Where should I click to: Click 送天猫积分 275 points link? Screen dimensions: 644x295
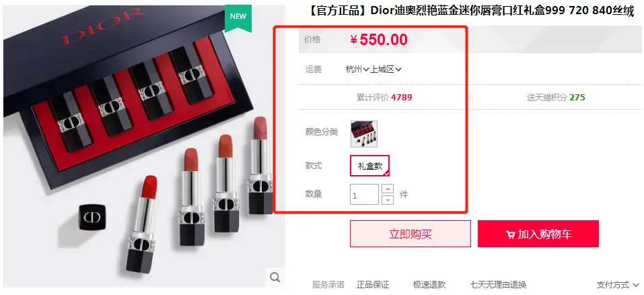[x=556, y=98]
